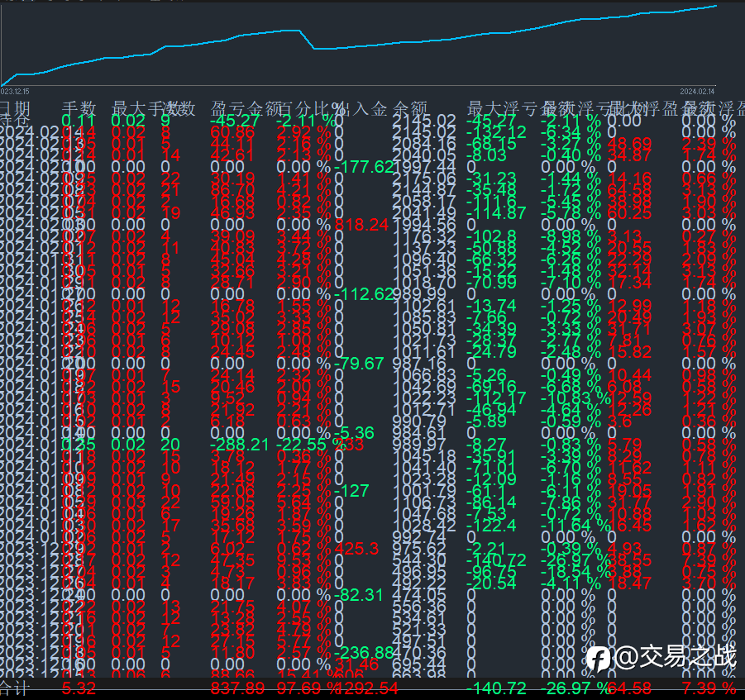Click floating loss cell -70.99
This screenshot has width=745, height=700.
pyautogui.click(x=492, y=283)
